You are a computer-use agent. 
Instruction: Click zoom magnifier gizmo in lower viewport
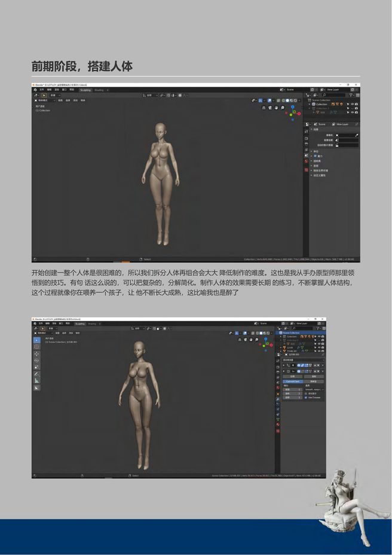point(257,340)
